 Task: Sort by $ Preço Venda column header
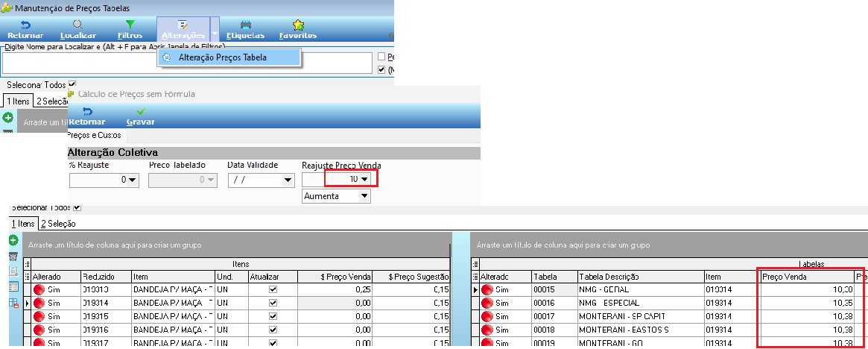pos(335,276)
